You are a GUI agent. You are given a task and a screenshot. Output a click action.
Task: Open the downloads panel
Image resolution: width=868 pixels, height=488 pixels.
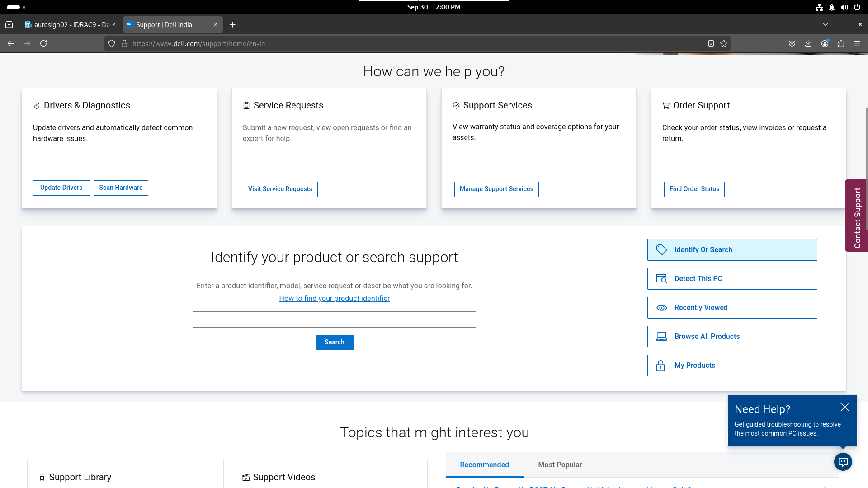(808, 43)
